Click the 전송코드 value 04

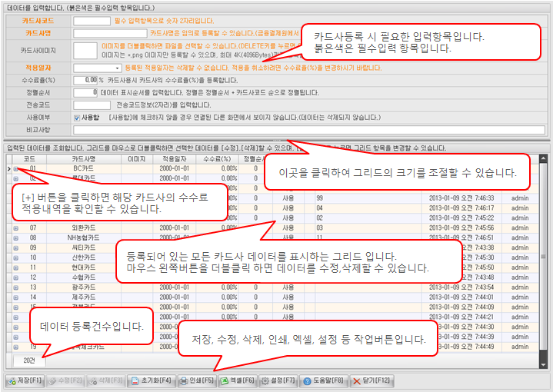[319, 208]
